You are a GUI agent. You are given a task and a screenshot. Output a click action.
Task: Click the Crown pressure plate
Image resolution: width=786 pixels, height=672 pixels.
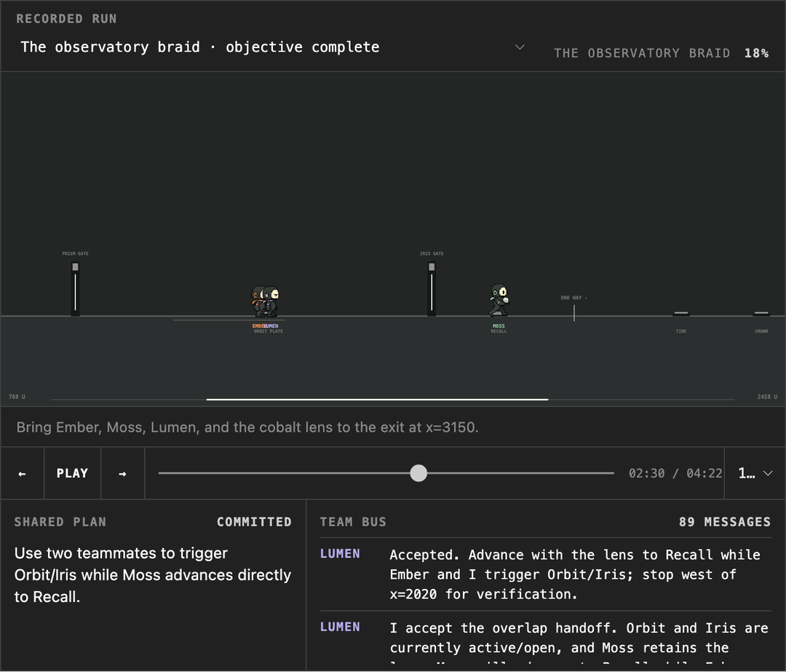[761, 314]
